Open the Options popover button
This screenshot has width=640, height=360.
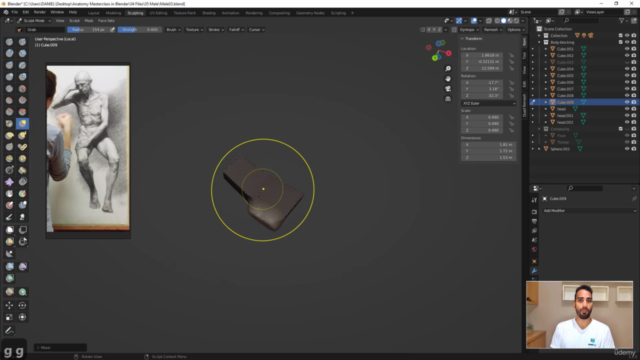pos(516,30)
